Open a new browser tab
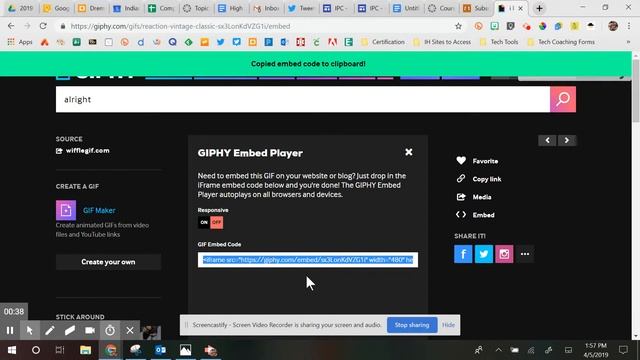640x360 pixels. pos(539,8)
